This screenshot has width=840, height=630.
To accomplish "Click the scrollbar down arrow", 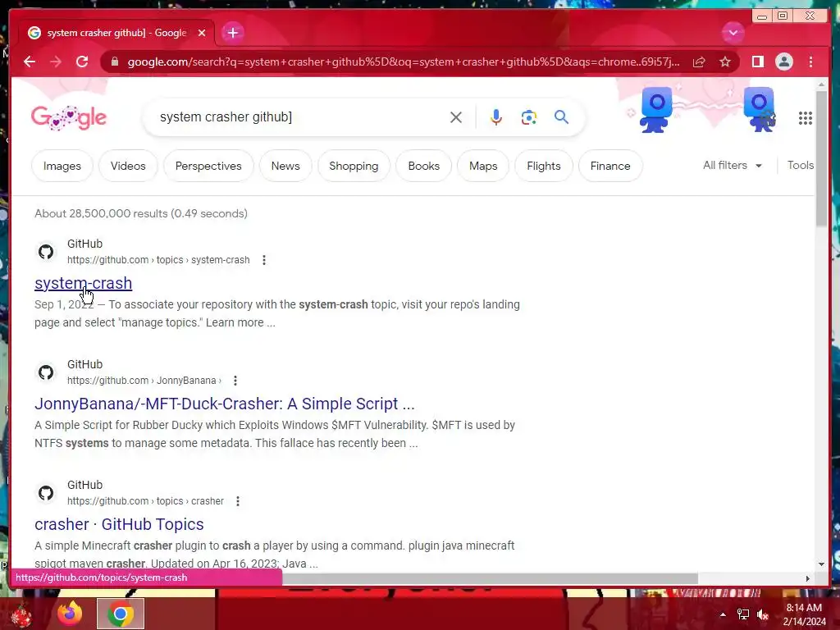I will (821, 564).
